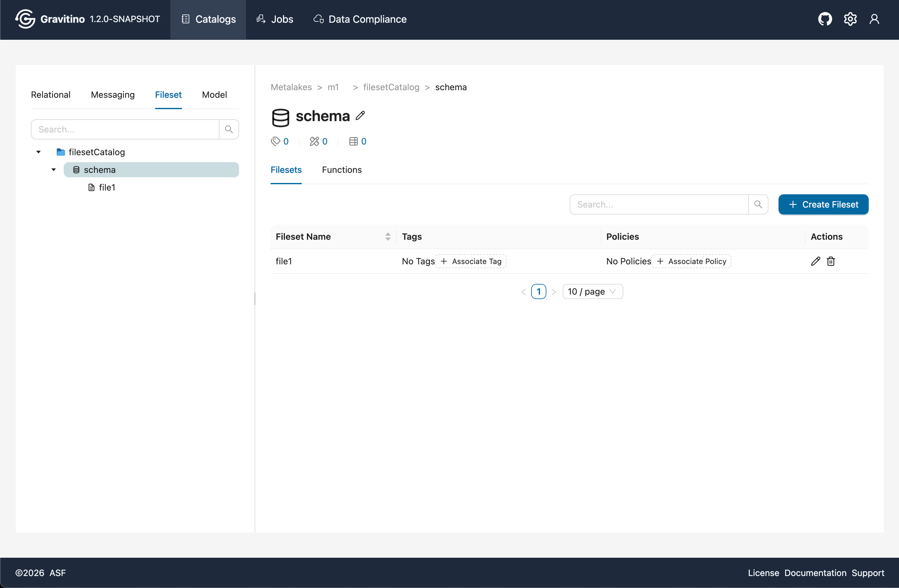Open the settings gear icon
The image size is (899, 588).
pyautogui.click(x=850, y=19)
